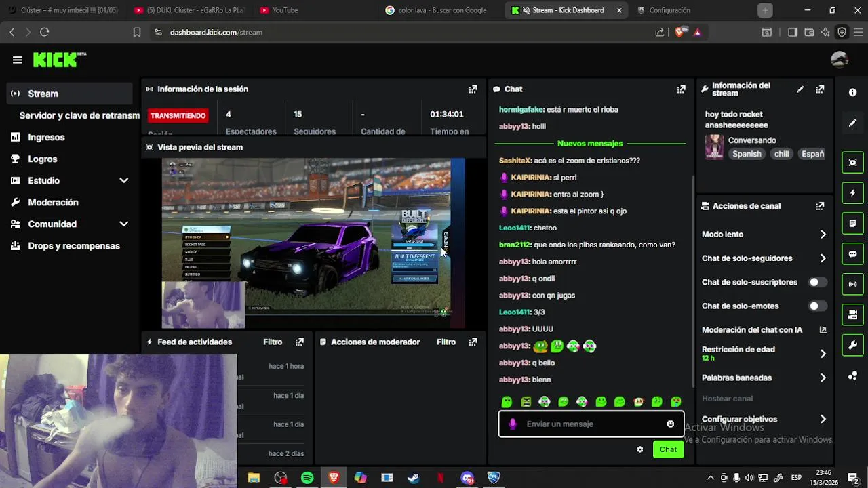The height and width of the screenshot is (488, 868).
Task: Click the Spanish tag chip
Action: click(747, 154)
